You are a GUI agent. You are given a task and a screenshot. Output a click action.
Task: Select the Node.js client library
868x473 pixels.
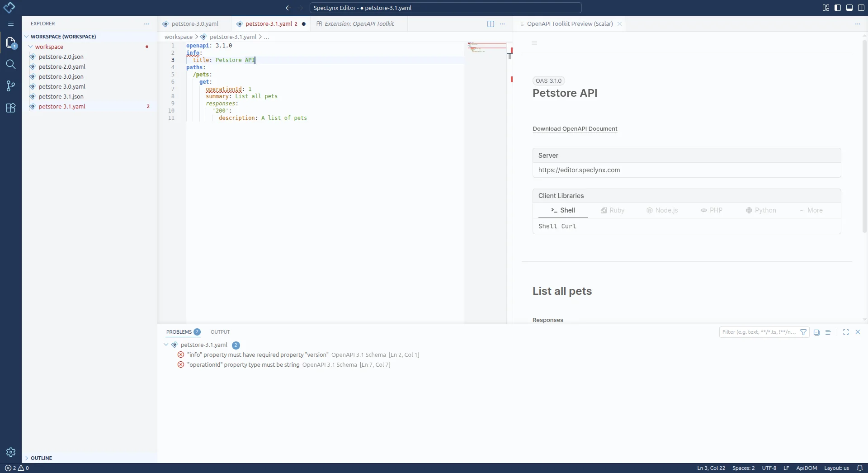(x=662, y=210)
